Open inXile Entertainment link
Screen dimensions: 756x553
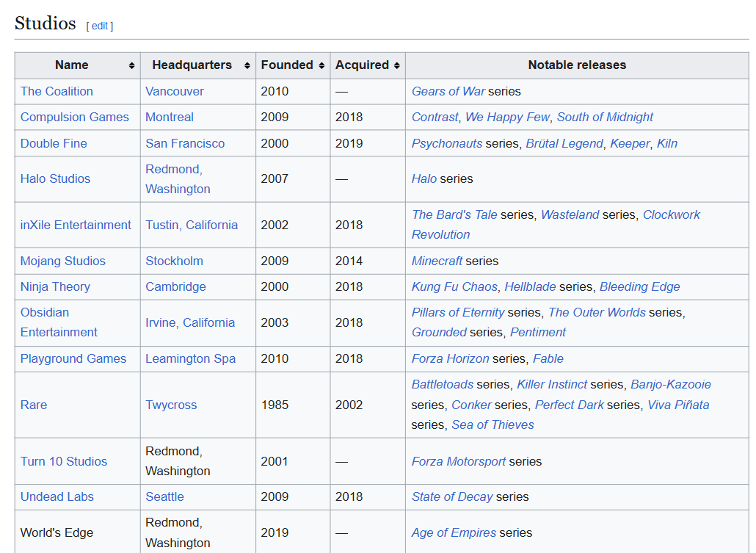click(76, 225)
